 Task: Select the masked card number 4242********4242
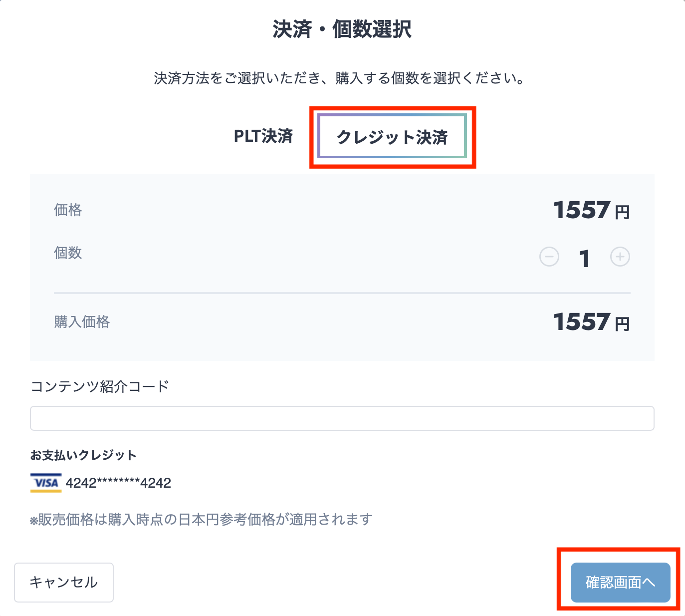(x=118, y=483)
